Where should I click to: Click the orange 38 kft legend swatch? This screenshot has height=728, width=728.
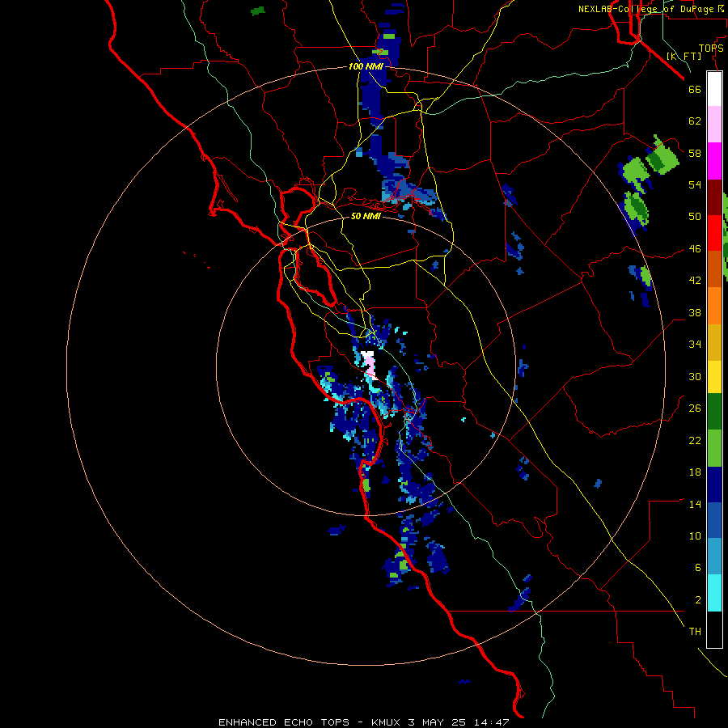[x=714, y=306]
